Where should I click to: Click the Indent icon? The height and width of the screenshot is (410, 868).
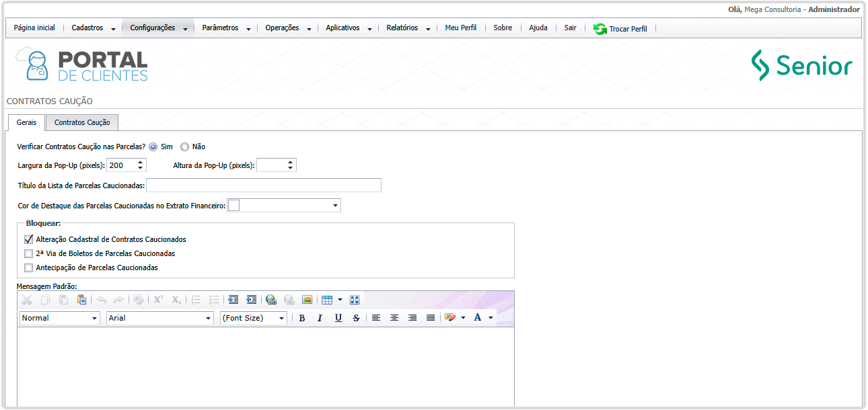click(x=233, y=300)
